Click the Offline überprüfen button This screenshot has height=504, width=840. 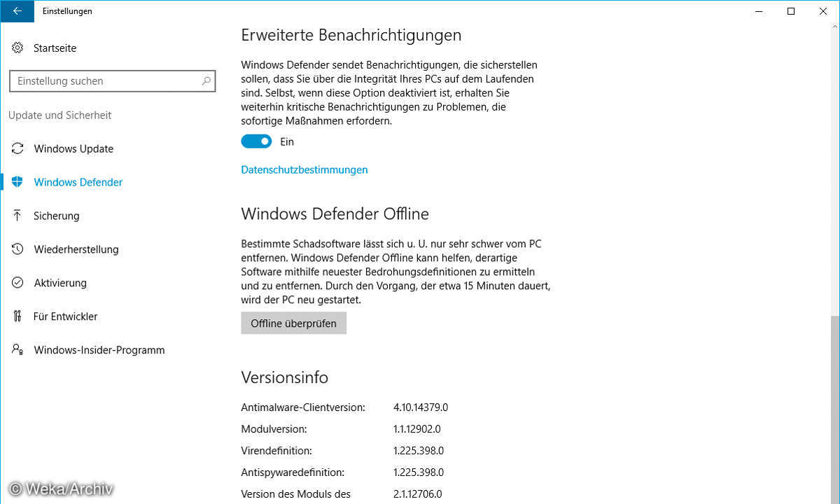click(293, 323)
